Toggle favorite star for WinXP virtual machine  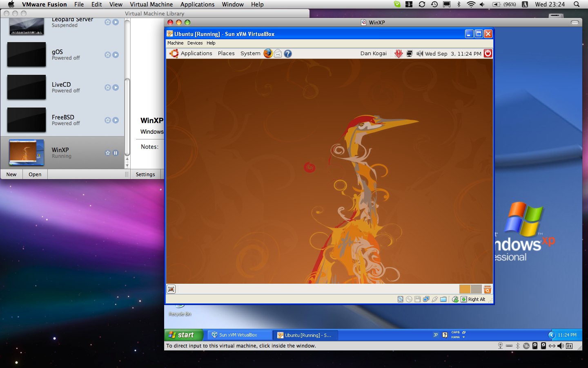pyautogui.click(x=108, y=153)
